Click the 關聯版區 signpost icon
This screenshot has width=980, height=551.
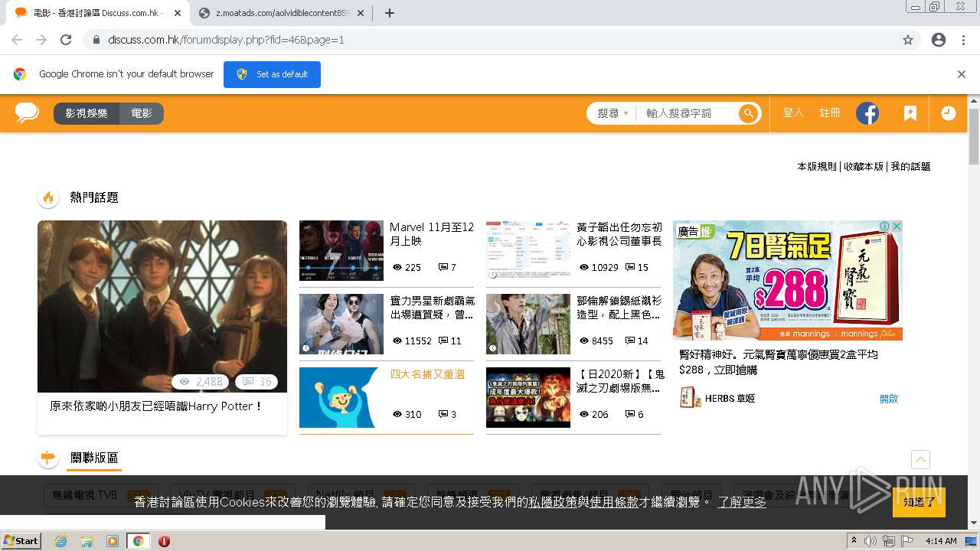tap(48, 458)
